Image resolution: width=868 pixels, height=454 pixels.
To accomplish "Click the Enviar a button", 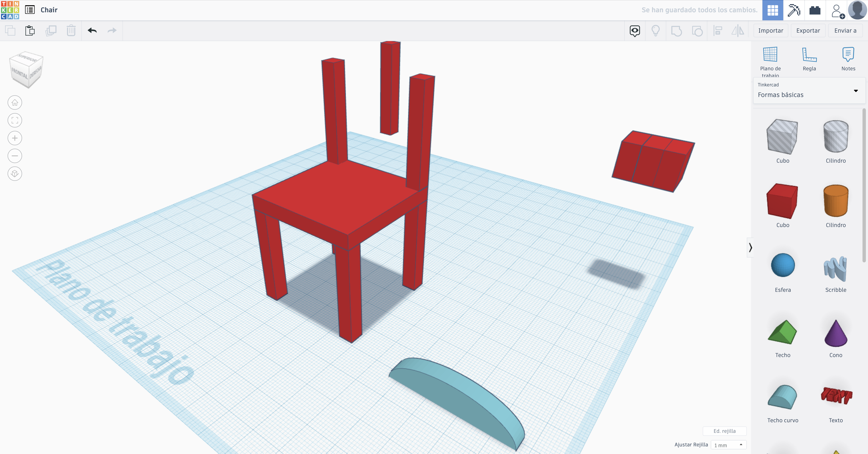I will tap(845, 31).
